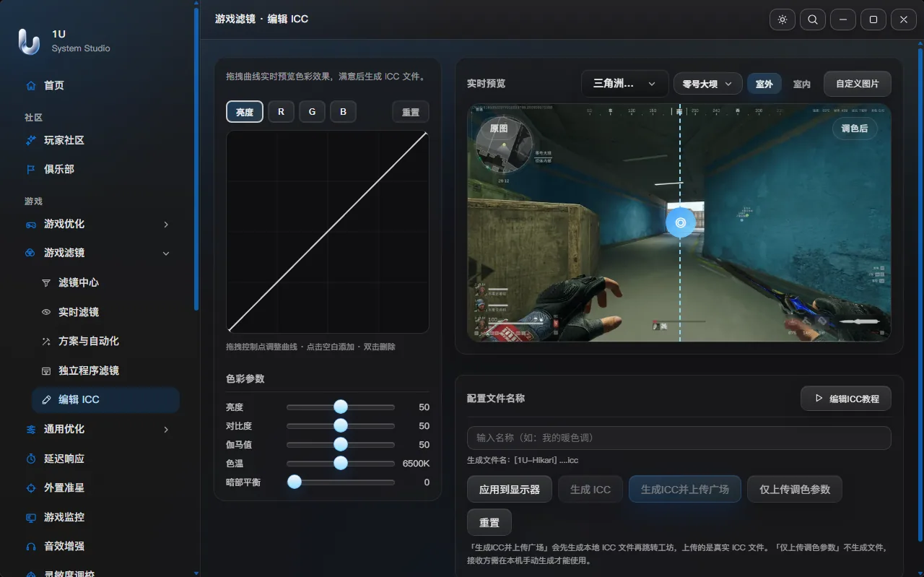Click the 俱乐部 flag icon
This screenshot has width=924, height=577.
(30, 169)
